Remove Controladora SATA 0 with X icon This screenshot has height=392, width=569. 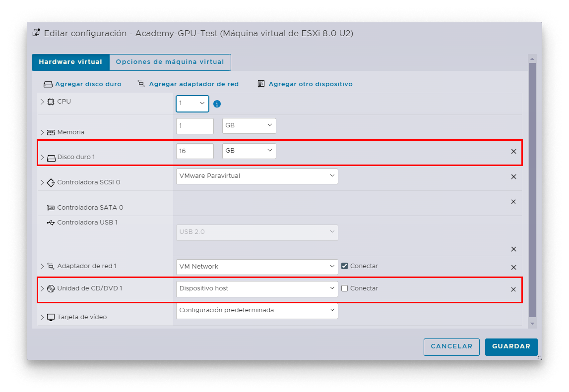(x=513, y=202)
